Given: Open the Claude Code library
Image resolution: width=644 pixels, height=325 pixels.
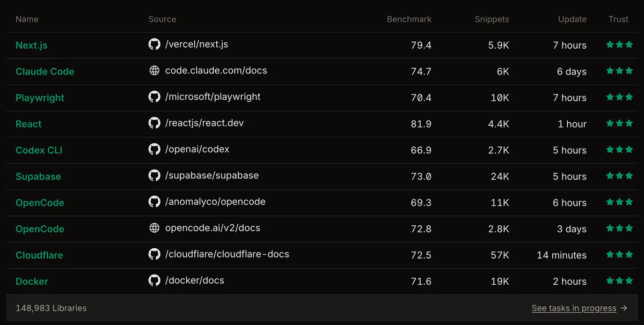Looking at the screenshot, I should tap(45, 72).
